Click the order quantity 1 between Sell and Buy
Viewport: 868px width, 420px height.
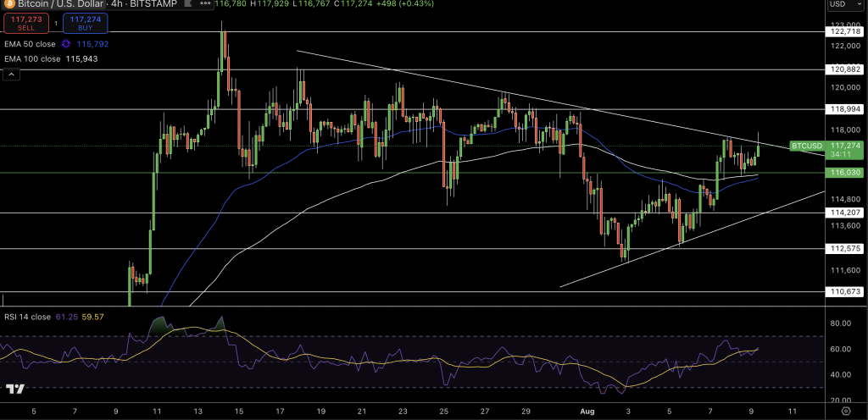[x=56, y=23]
